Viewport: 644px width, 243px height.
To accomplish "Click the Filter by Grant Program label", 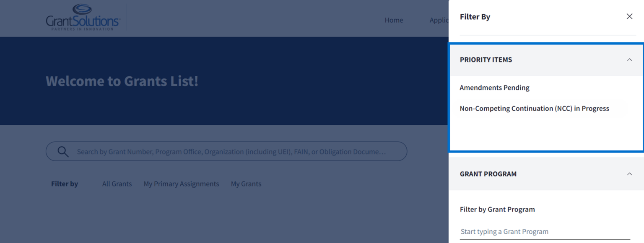I will [x=497, y=209].
